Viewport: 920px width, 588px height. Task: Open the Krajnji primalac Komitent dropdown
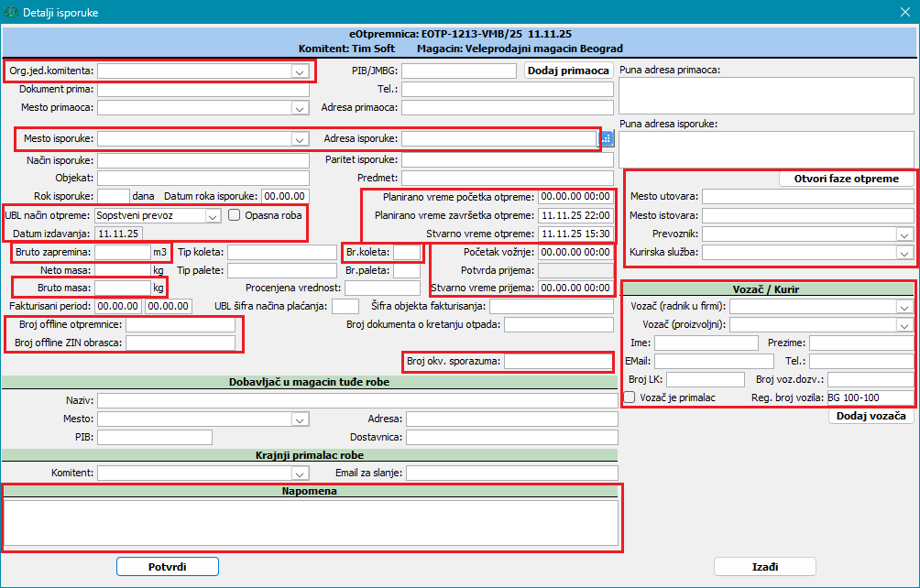point(299,474)
